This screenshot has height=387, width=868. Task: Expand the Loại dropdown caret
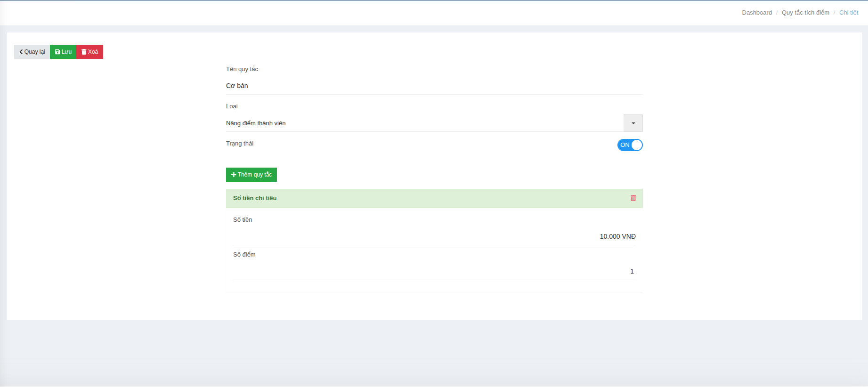(x=633, y=123)
